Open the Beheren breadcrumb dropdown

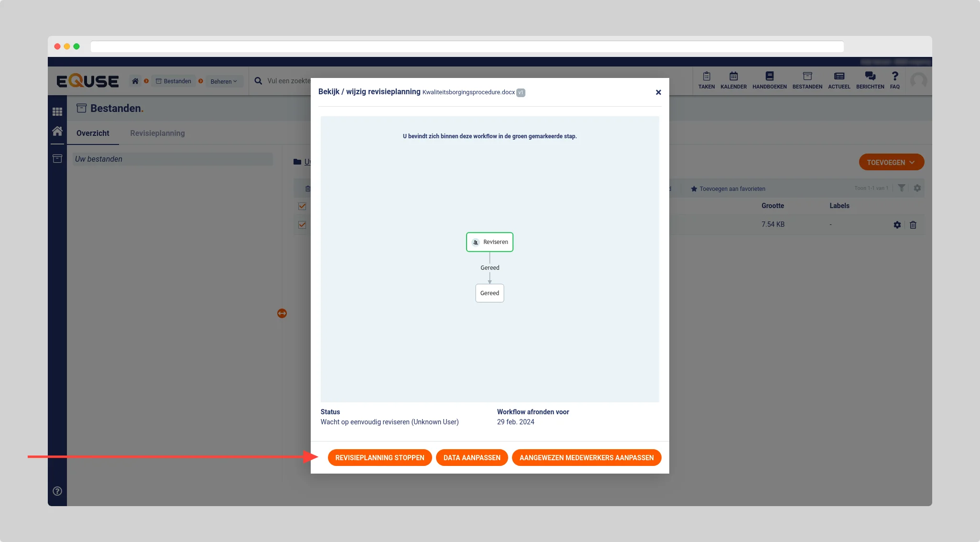[223, 81]
